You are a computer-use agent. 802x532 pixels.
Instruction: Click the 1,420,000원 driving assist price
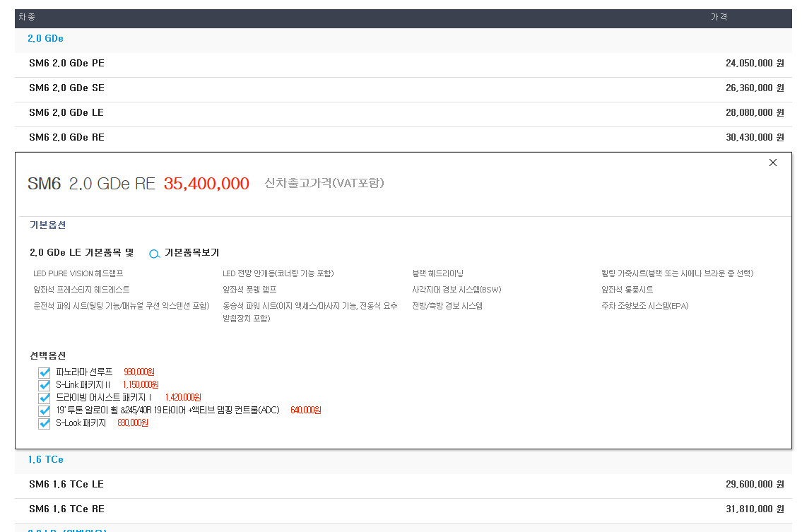click(x=183, y=398)
